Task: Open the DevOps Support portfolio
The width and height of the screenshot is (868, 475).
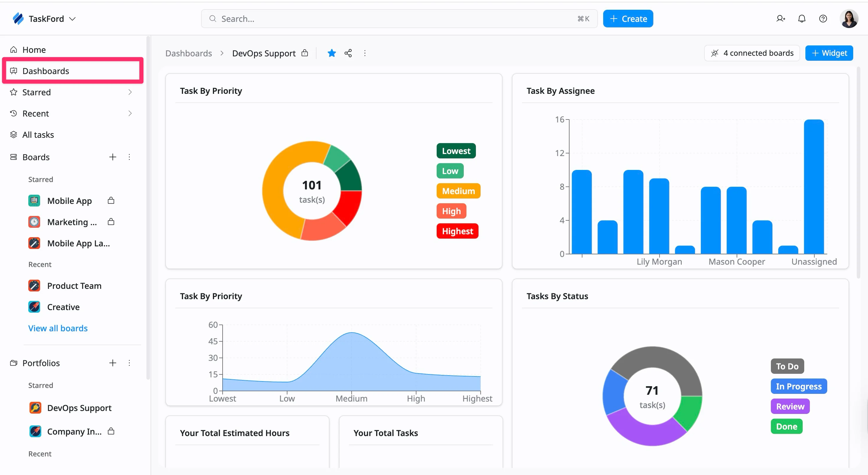Action: (x=79, y=408)
